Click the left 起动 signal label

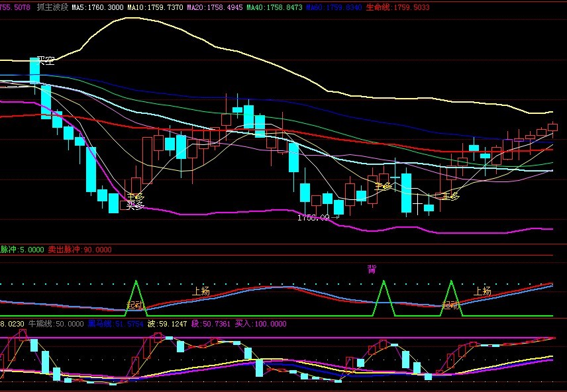(x=135, y=305)
